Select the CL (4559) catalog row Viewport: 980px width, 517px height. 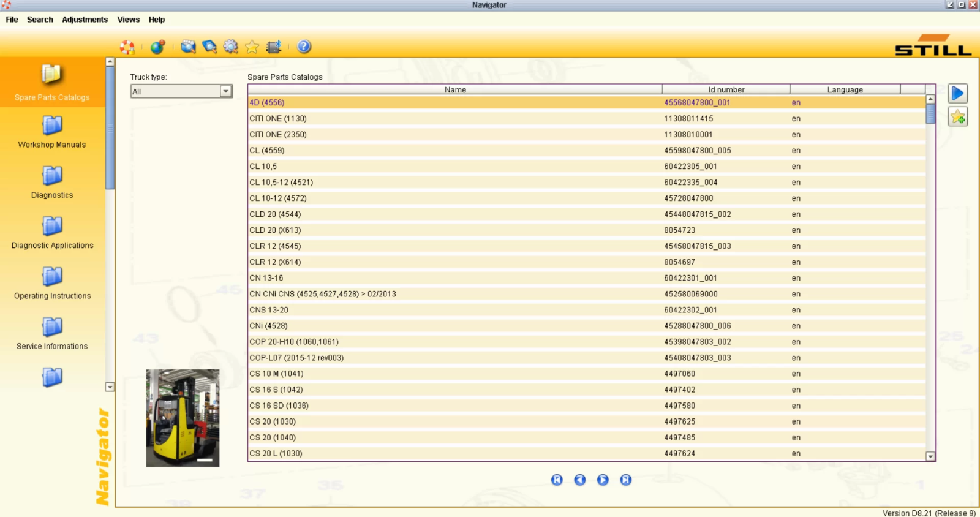tap(587, 151)
